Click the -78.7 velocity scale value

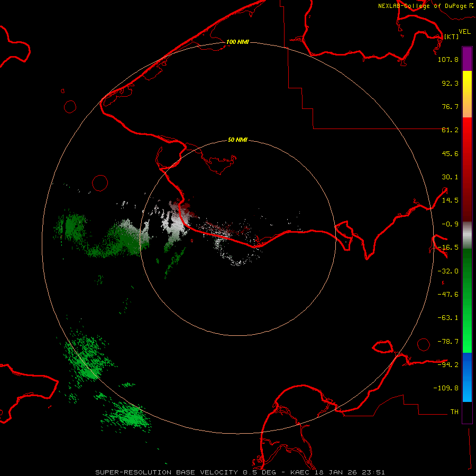point(448,342)
